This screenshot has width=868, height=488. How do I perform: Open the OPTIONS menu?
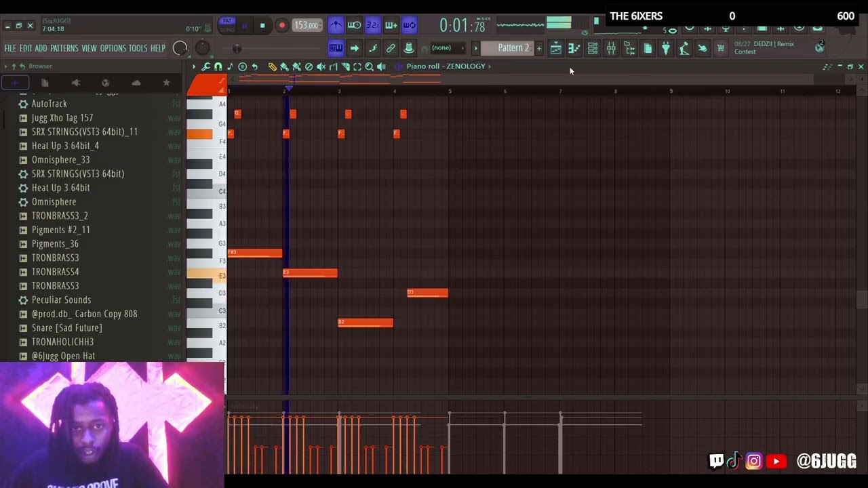(113, 48)
